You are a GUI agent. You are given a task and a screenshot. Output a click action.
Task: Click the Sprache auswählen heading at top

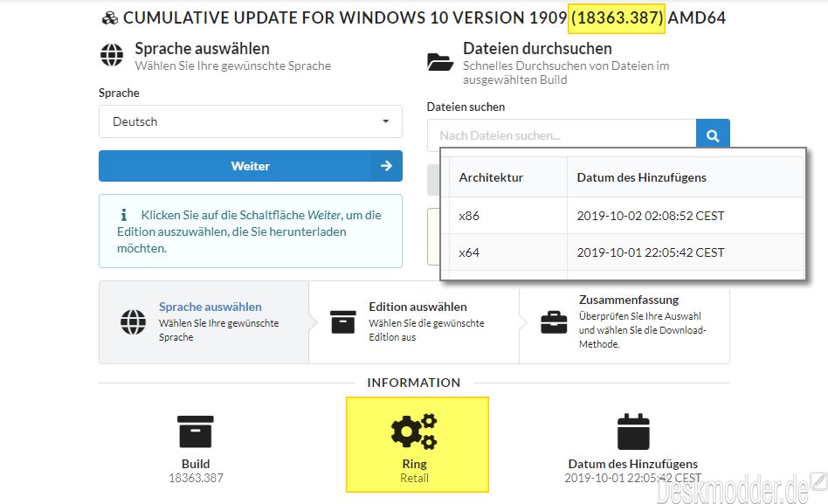click(203, 49)
